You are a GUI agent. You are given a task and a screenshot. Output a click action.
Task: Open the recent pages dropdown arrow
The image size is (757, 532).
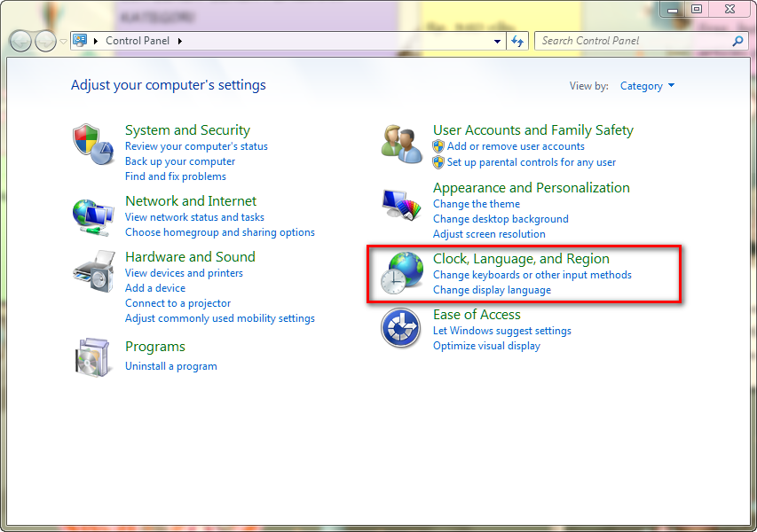tap(63, 42)
